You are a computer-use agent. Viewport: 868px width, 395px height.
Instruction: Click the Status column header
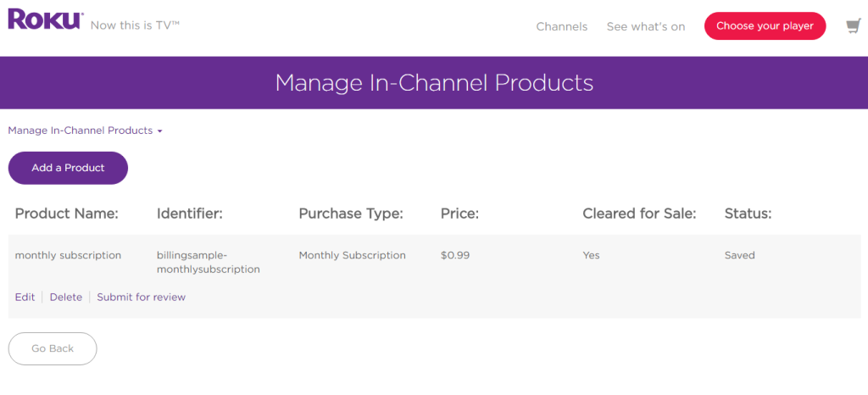(748, 214)
